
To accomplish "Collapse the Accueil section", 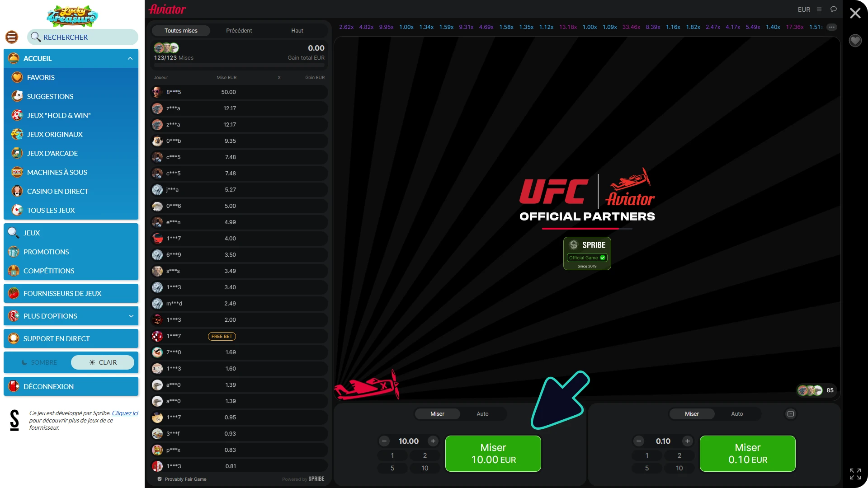I will click(130, 58).
